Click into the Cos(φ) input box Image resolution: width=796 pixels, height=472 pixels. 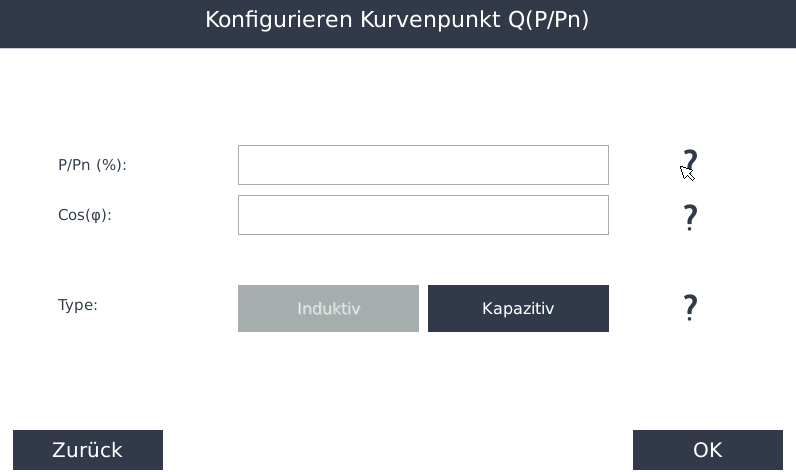pos(423,215)
